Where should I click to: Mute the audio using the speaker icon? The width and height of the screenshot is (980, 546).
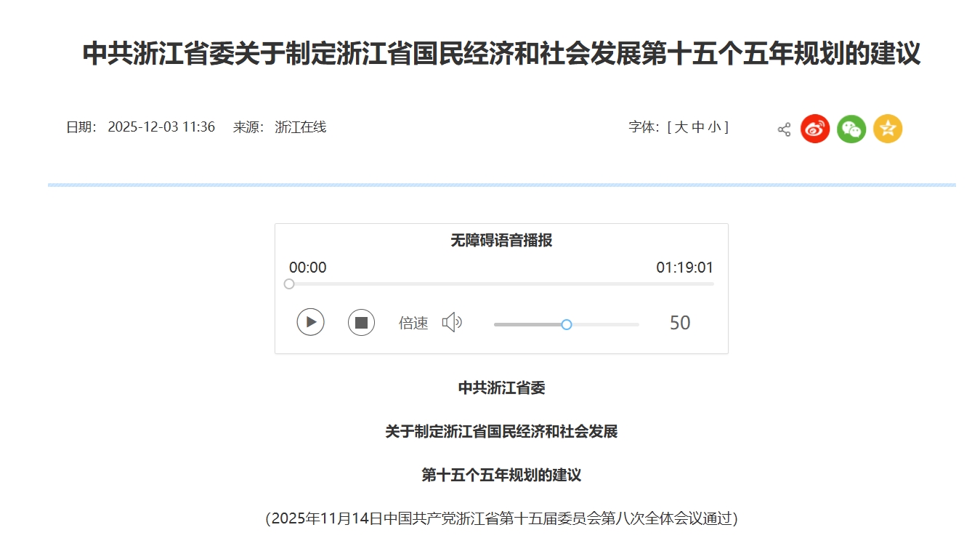tap(452, 322)
